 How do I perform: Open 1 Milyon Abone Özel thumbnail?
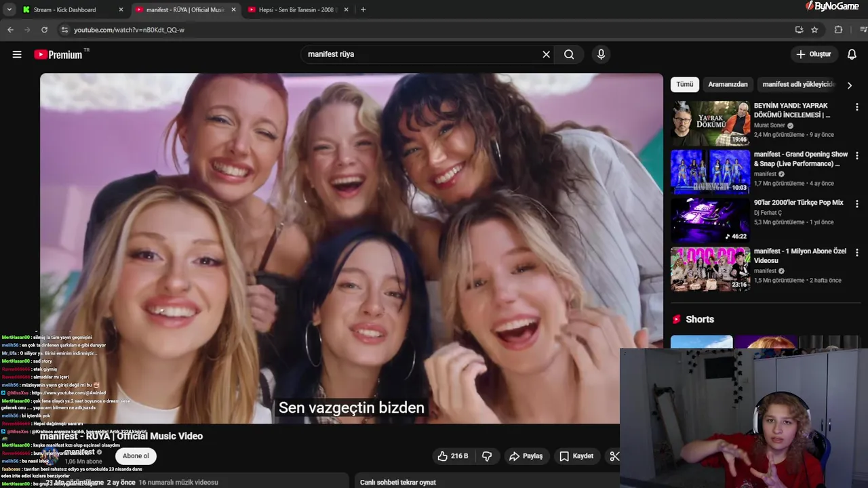pyautogui.click(x=710, y=268)
